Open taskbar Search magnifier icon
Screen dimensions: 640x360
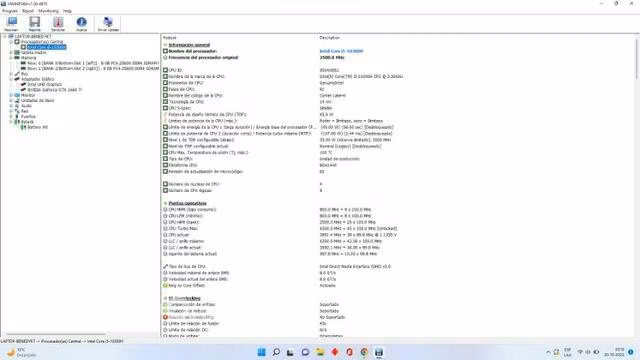click(x=276, y=352)
